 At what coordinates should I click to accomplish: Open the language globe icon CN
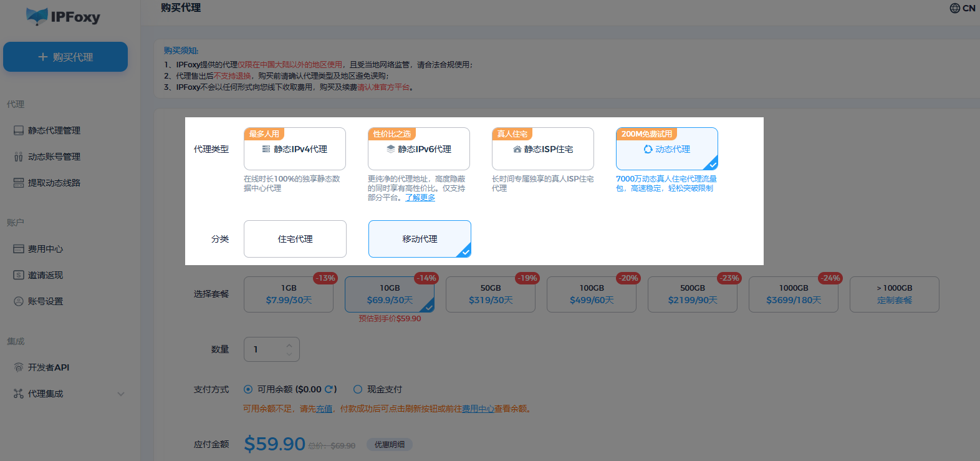(x=954, y=8)
